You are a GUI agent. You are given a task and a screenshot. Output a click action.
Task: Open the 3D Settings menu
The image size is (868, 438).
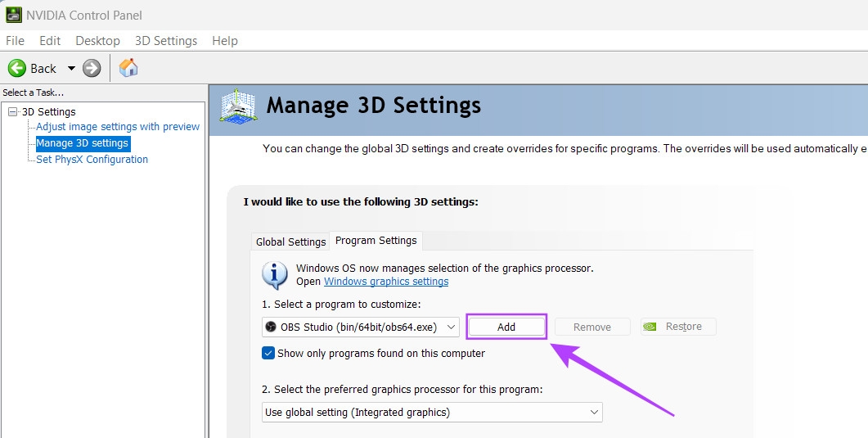(x=166, y=41)
